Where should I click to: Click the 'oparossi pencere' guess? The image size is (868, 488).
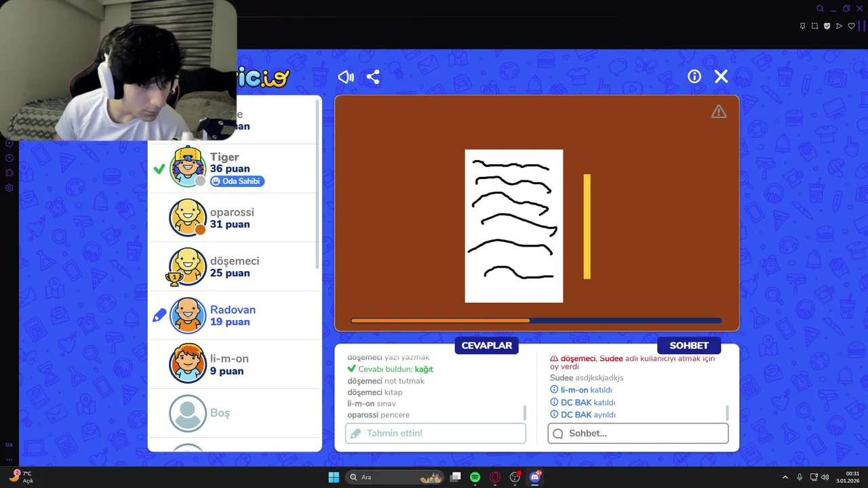(378, 415)
